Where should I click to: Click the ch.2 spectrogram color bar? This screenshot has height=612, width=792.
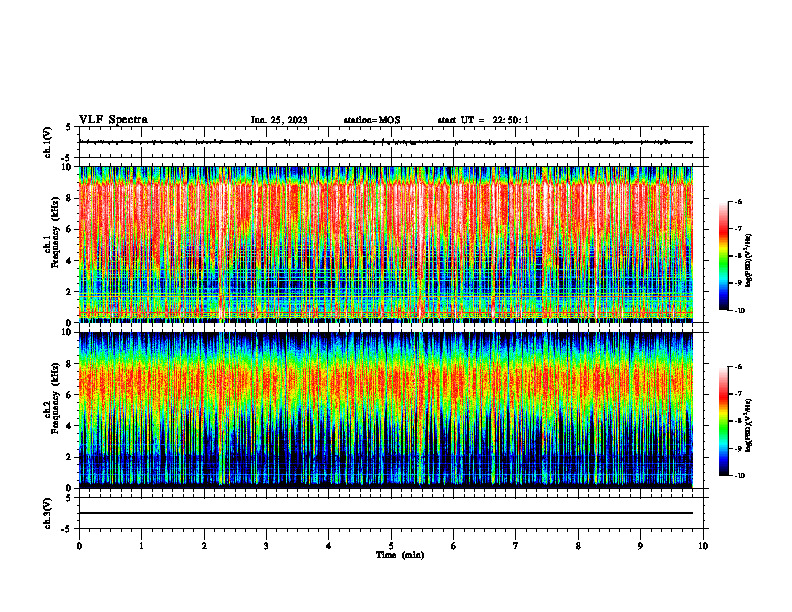[724, 421]
